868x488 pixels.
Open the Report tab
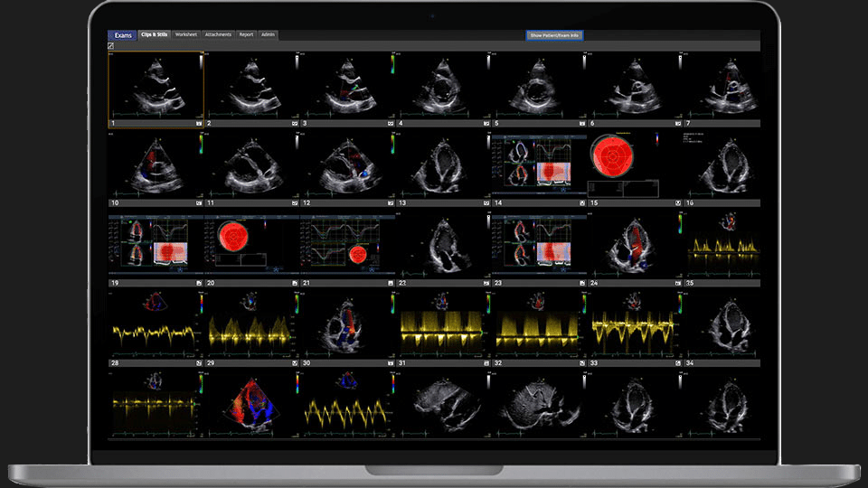246,35
